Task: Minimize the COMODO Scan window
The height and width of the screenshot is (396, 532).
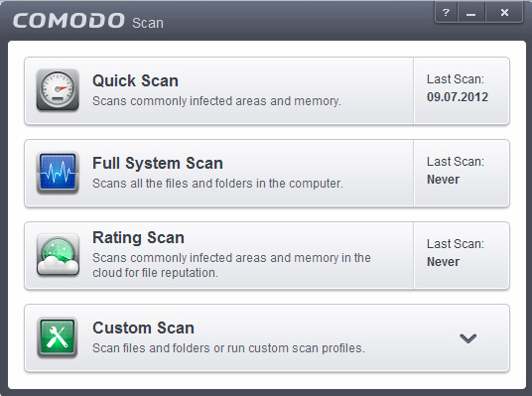Action: click(x=470, y=13)
